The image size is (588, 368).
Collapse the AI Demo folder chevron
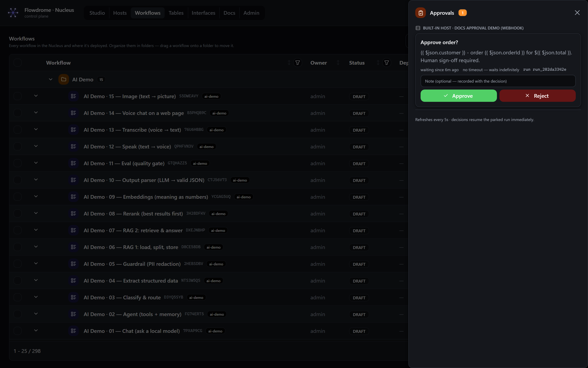coord(51,79)
